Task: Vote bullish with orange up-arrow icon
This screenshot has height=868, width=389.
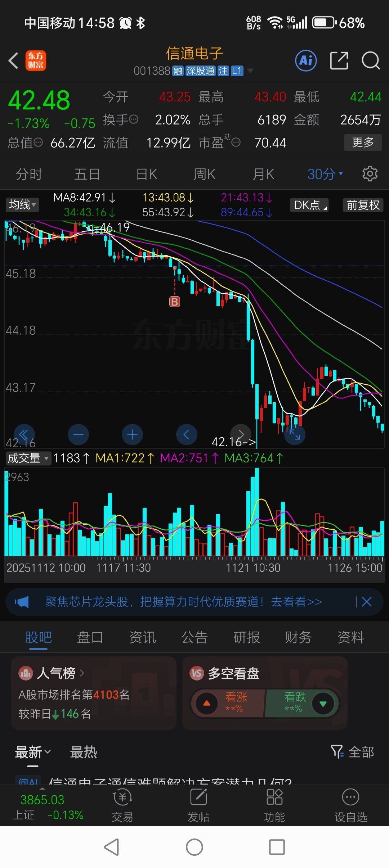Action: (x=207, y=703)
